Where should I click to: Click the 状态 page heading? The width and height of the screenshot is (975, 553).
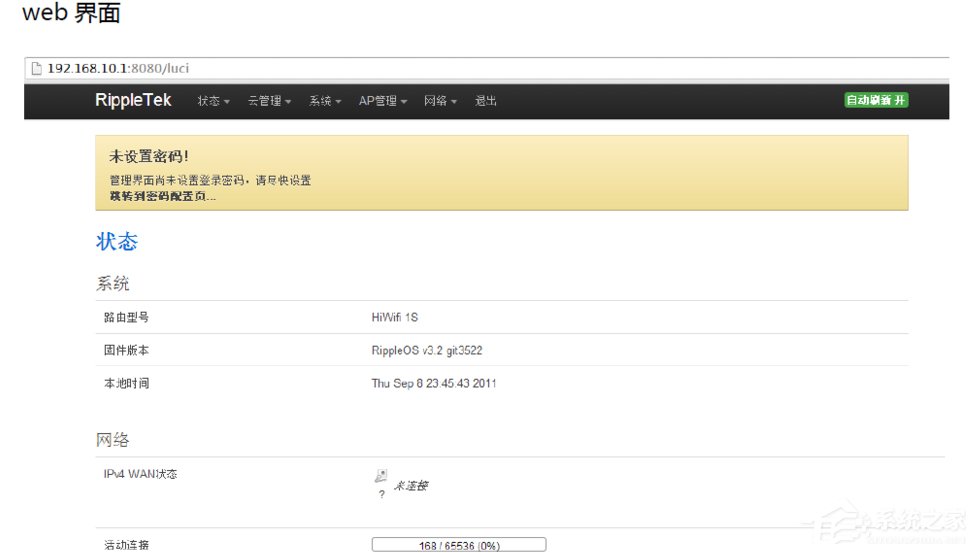point(117,241)
